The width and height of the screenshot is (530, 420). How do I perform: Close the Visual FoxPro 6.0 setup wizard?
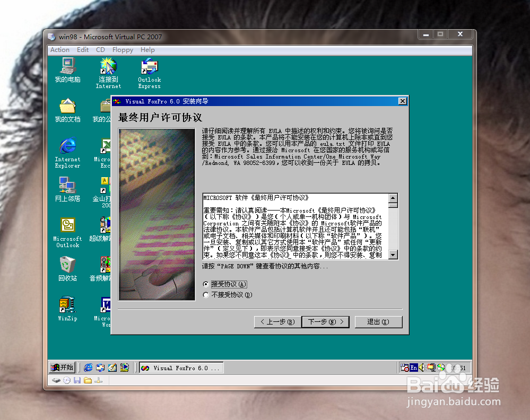[x=403, y=101]
